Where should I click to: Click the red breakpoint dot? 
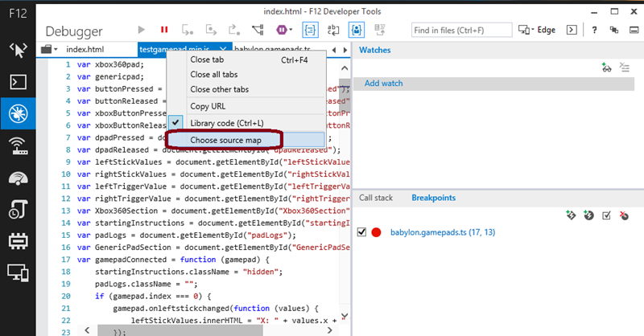point(376,232)
